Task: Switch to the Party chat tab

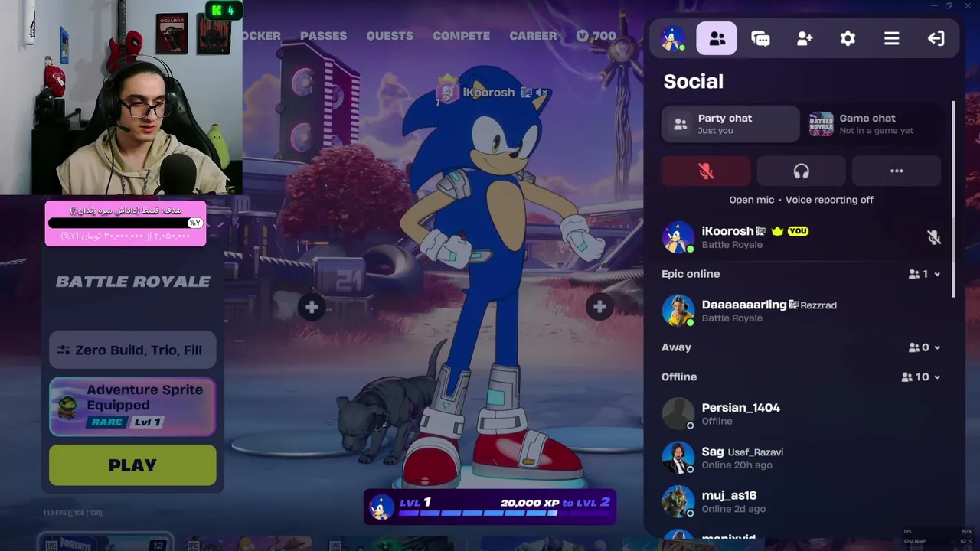Action: (x=730, y=124)
